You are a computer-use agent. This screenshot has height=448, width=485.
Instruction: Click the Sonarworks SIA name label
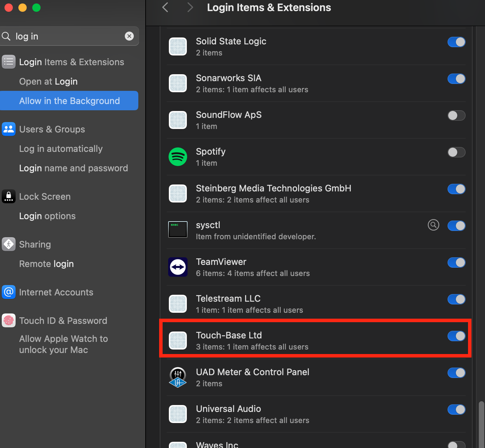228,78
